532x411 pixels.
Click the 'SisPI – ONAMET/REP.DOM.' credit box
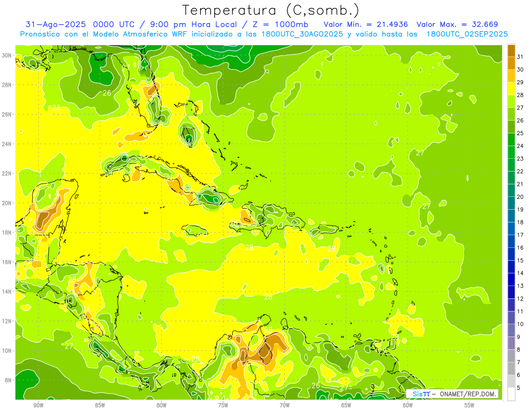(x=452, y=394)
